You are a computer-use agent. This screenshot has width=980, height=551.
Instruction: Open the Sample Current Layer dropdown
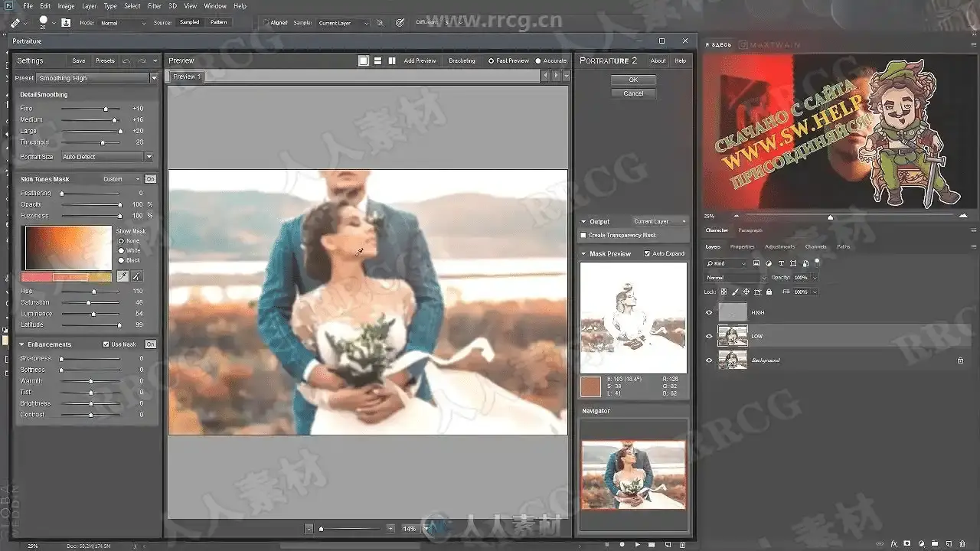click(342, 23)
